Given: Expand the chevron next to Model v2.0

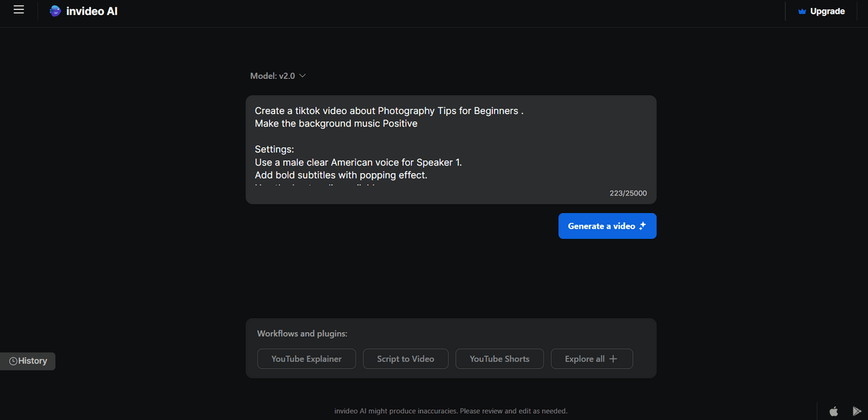Looking at the screenshot, I should (x=302, y=76).
